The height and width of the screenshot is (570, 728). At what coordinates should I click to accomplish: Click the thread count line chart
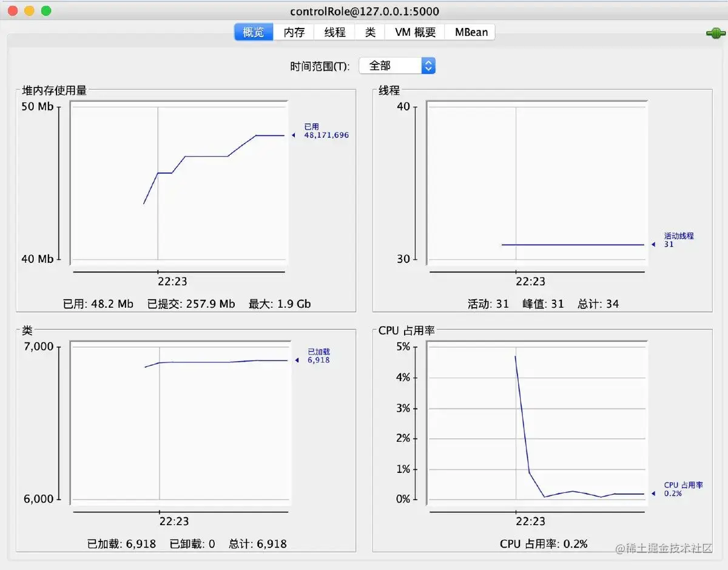[536, 183]
